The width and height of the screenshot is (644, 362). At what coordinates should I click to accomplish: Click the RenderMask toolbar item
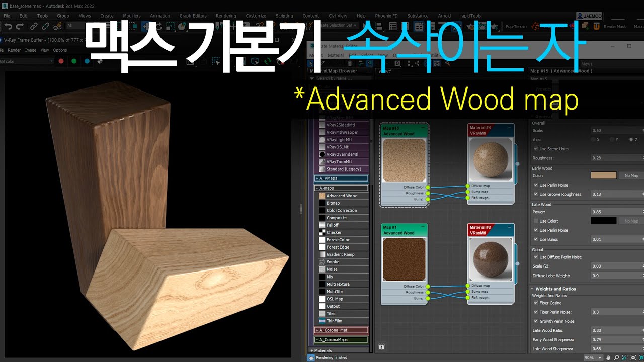coord(614,26)
